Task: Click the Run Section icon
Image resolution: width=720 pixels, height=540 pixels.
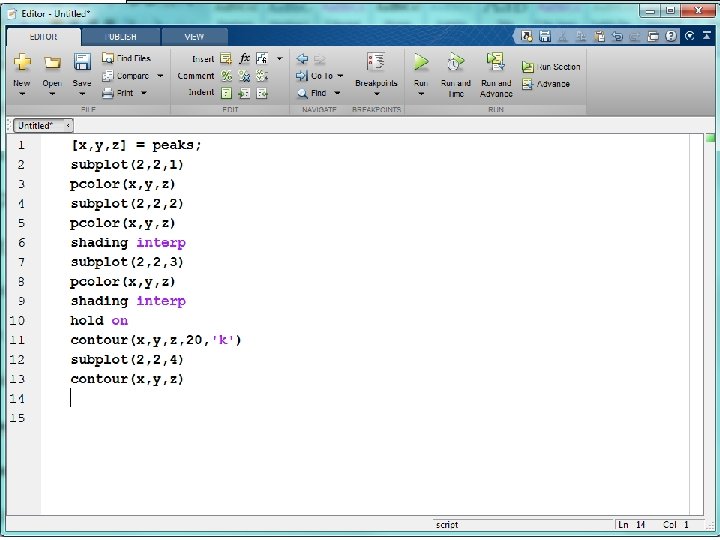Action: [528, 67]
